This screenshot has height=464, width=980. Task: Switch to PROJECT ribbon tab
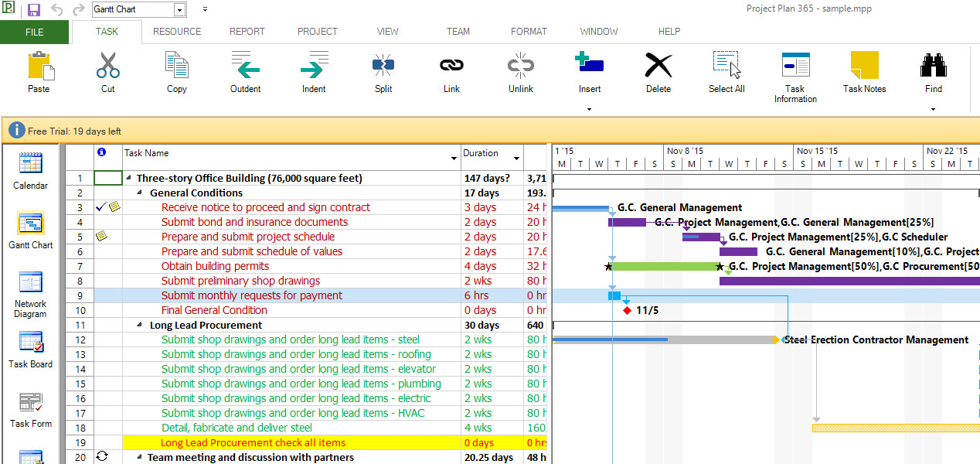tap(318, 32)
